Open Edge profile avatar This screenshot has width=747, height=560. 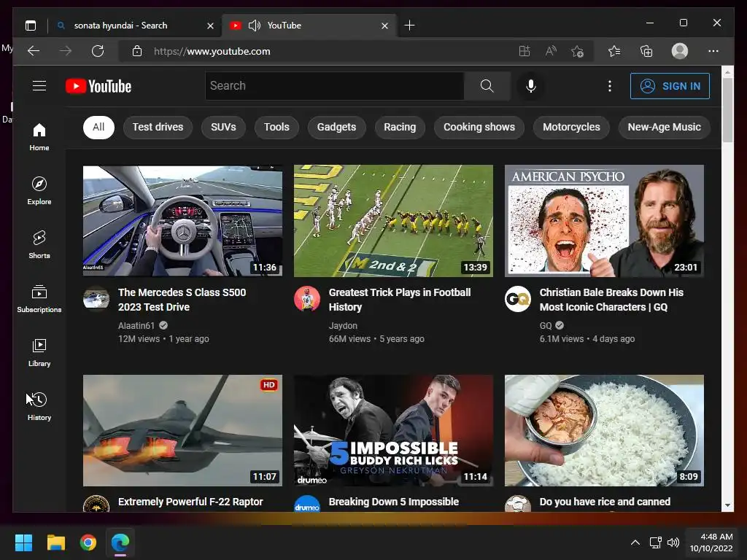click(680, 51)
